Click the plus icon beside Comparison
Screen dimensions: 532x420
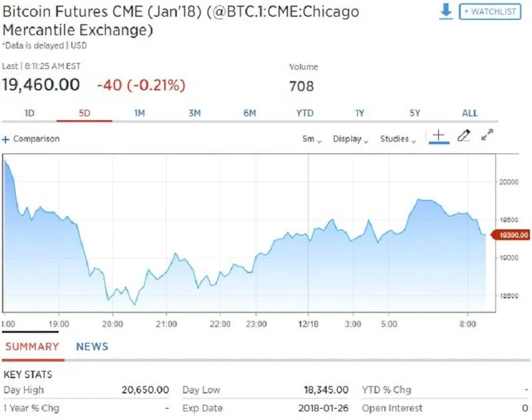pyautogui.click(x=6, y=140)
